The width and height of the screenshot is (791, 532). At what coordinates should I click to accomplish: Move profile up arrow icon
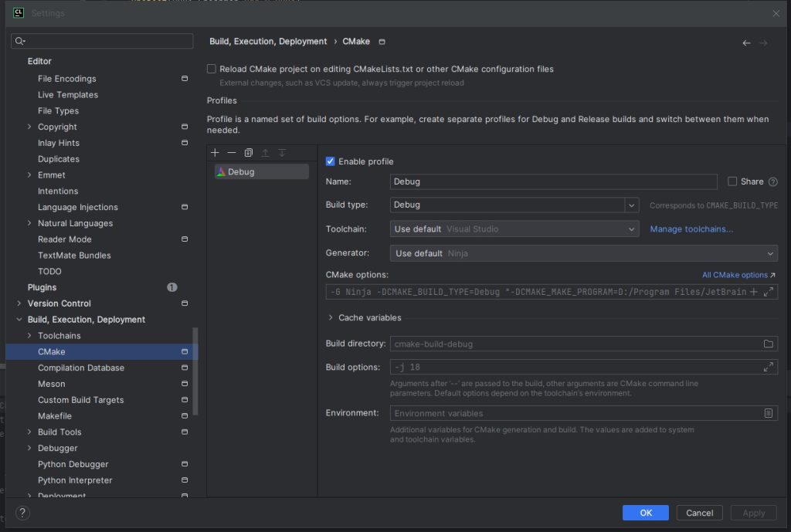(x=265, y=153)
